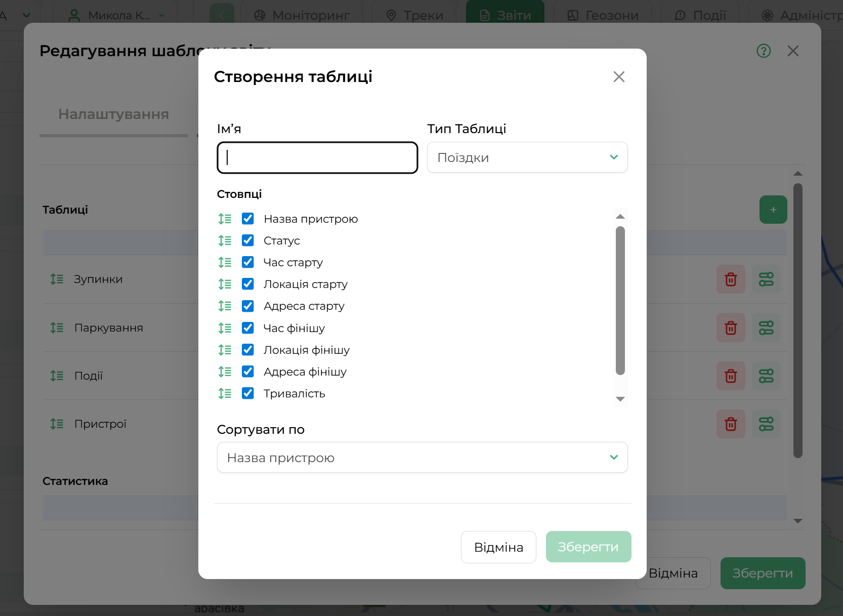Click Відміна in the table creation dialog
Screen dimensions: 843x616
[498, 547]
